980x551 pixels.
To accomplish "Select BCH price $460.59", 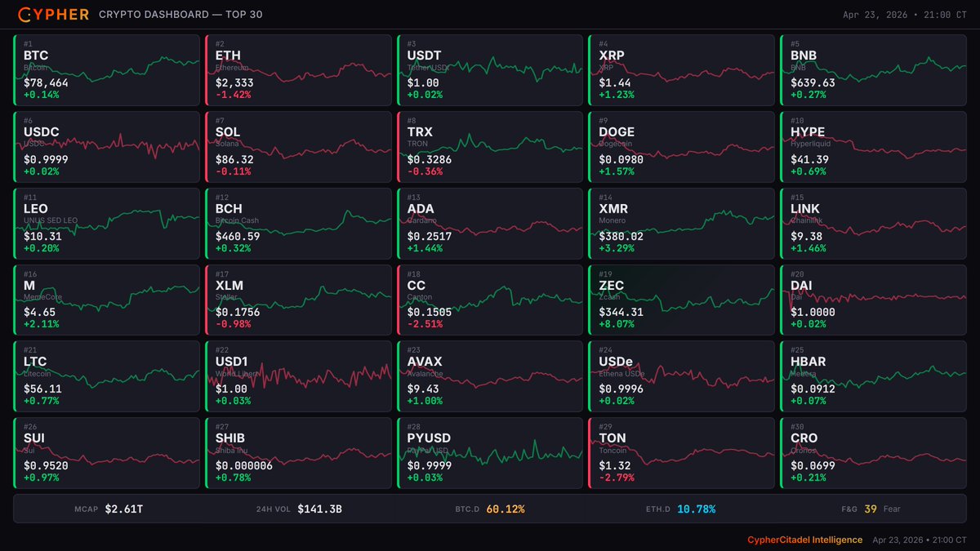I will point(238,237).
